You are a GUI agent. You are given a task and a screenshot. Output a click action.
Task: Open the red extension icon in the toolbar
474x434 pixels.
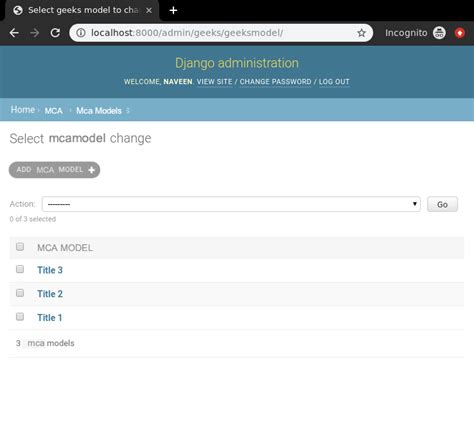click(460, 33)
